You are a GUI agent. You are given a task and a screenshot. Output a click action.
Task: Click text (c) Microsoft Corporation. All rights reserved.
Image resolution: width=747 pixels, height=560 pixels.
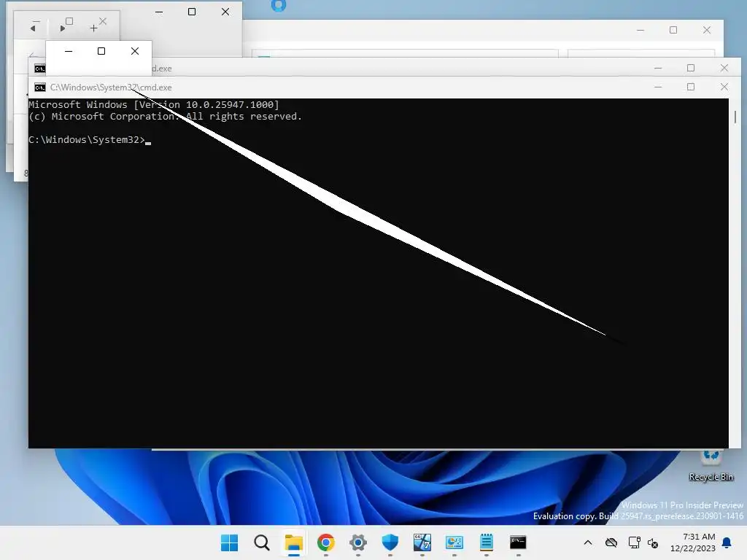[166, 117]
